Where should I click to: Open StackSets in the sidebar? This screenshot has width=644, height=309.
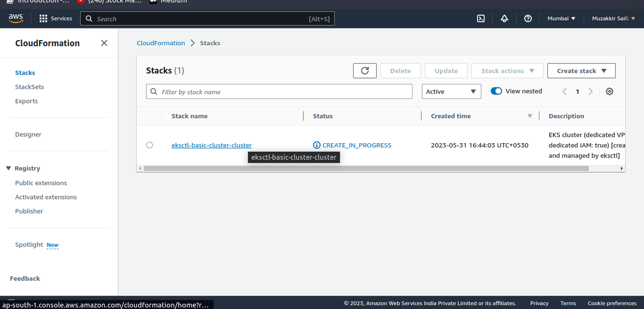(x=30, y=87)
